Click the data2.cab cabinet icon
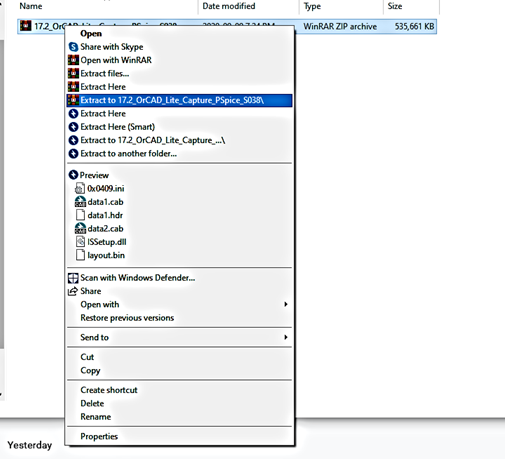 80,229
